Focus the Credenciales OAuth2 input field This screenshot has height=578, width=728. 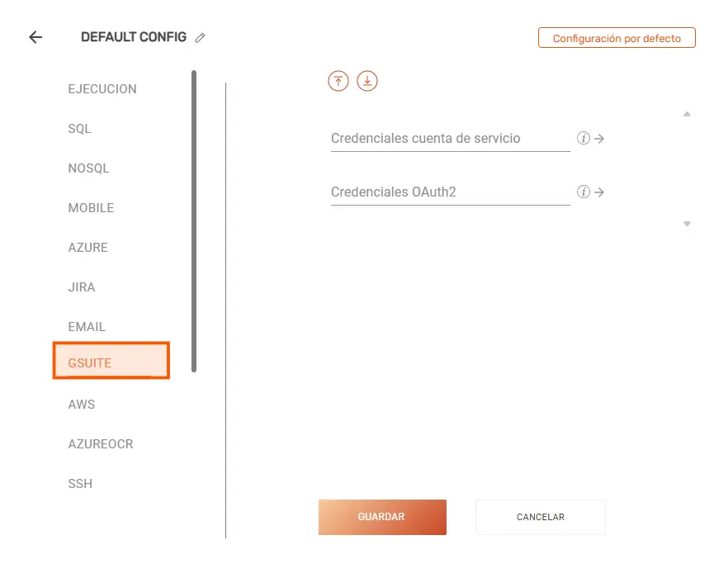(x=451, y=192)
